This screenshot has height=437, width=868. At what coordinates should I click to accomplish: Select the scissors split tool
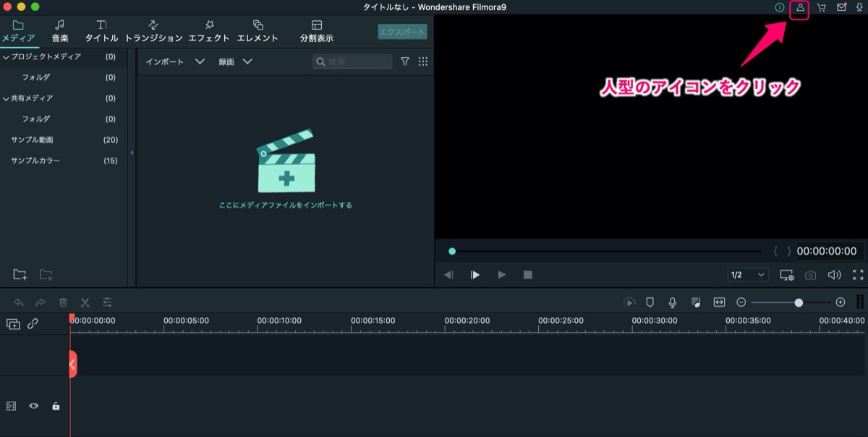85,302
